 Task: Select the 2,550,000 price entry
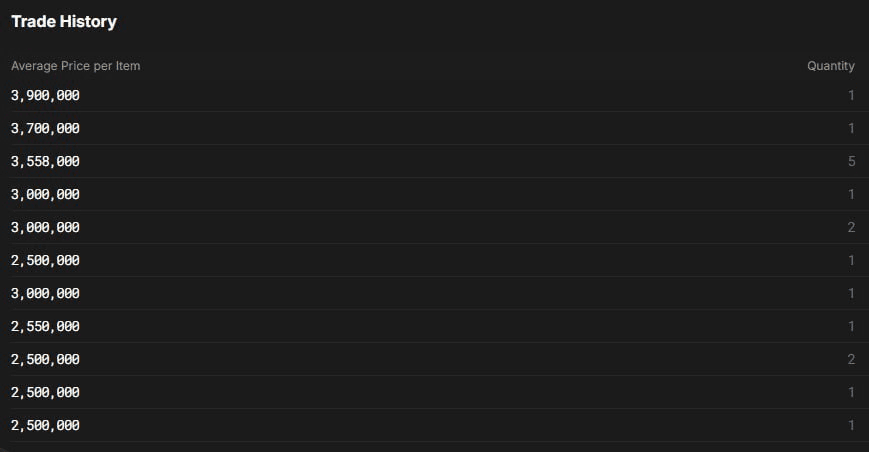coord(45,326)
